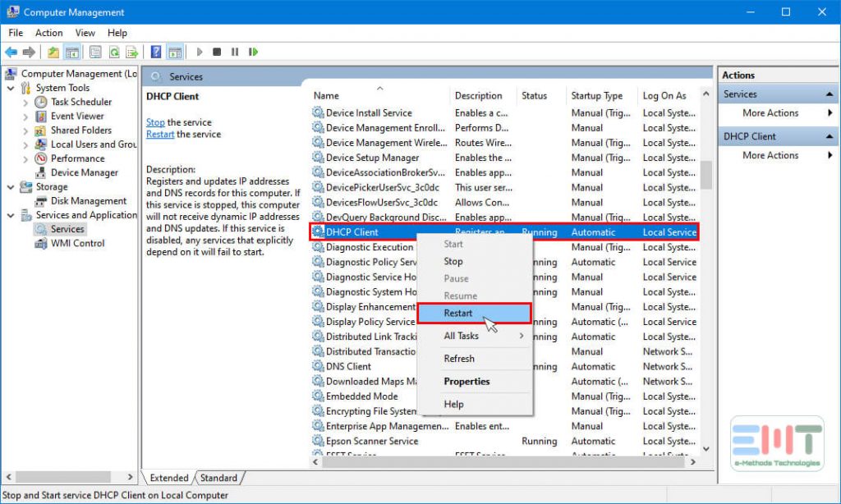Screen dimensions: 841x504
Task: Open the Action menu
Action: tap(48, 33)
